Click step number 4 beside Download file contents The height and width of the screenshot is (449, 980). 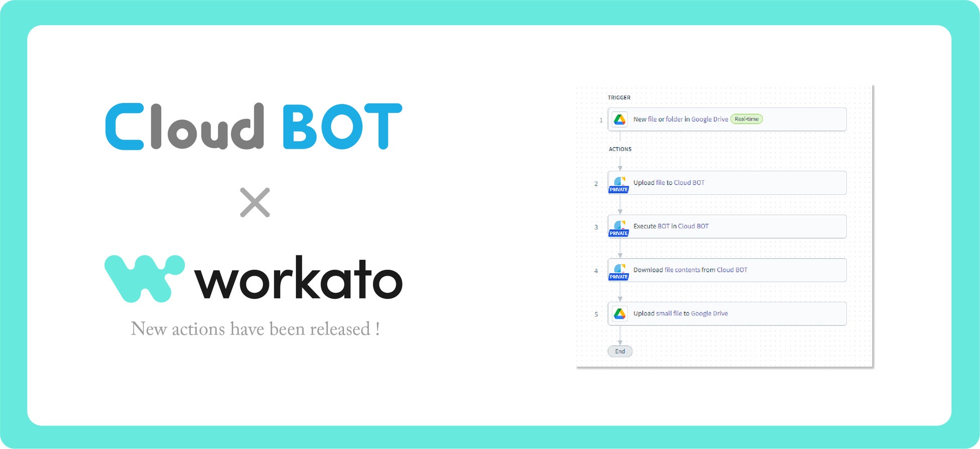click(597, 271)
